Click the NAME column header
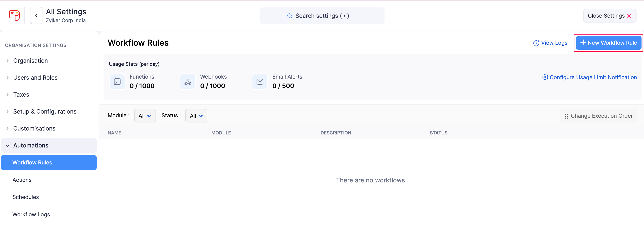The height and width of the screenshot is (230, 644). (115, 133)
